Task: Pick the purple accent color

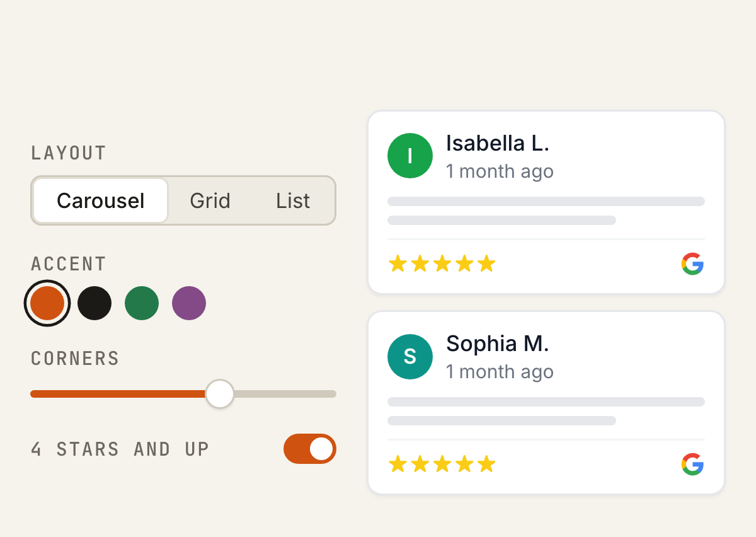Action: click(189, 303)
